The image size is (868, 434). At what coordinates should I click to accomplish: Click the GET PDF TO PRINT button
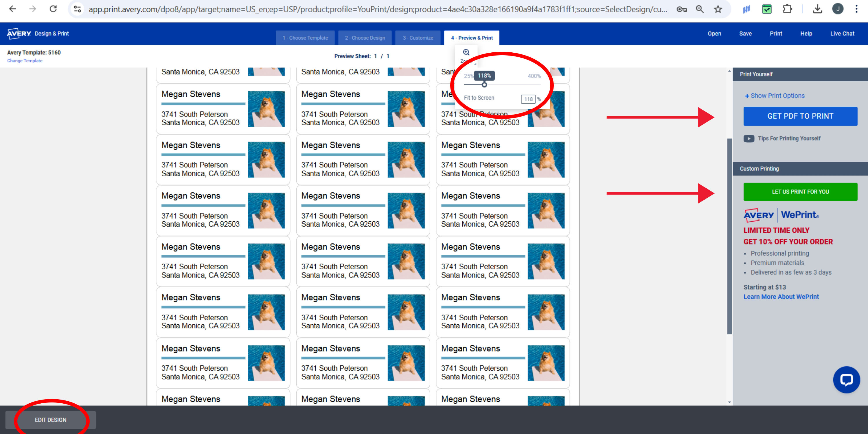pyautogui.click(x=801, y=116)
